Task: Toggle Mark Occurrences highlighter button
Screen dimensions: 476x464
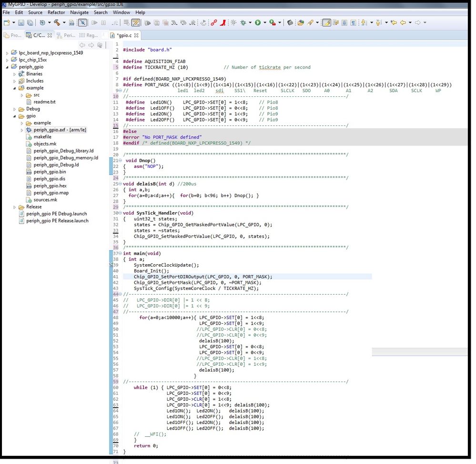Action: tap(327, 22)
